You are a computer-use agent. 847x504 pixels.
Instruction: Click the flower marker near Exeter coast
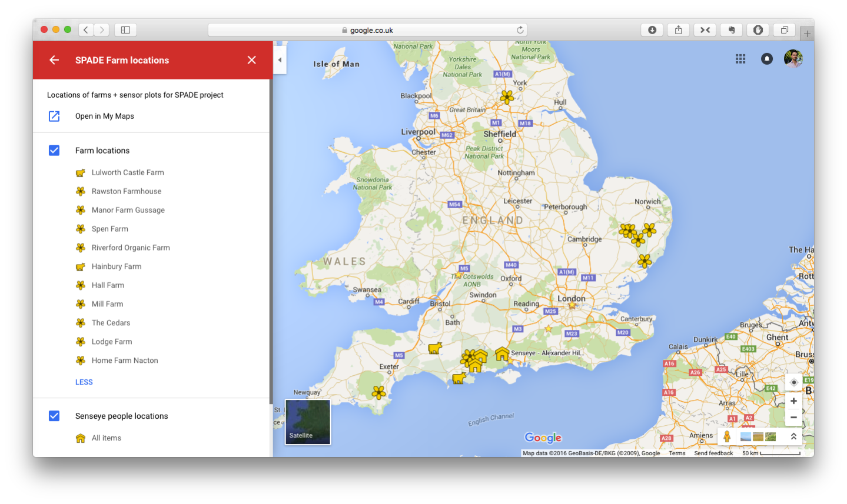coord(379,392)
